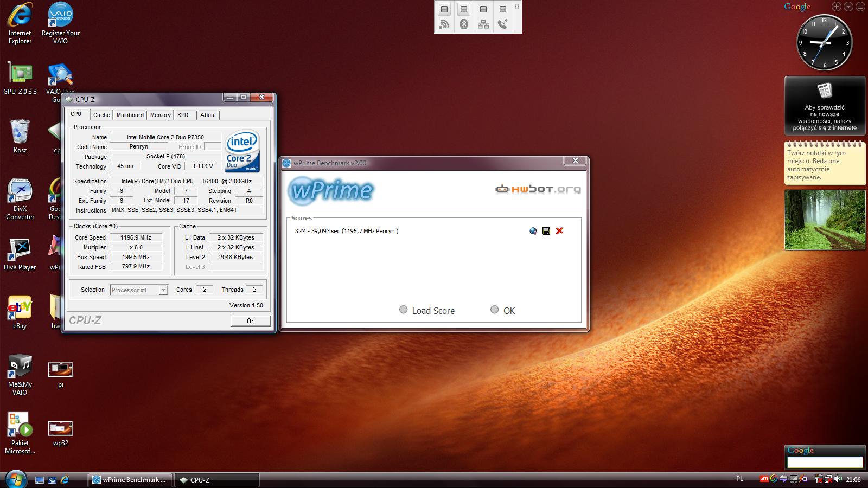The image size is (868, 488).
Task: Open the Kosz recycle bin
Action: tap(20, 136)
